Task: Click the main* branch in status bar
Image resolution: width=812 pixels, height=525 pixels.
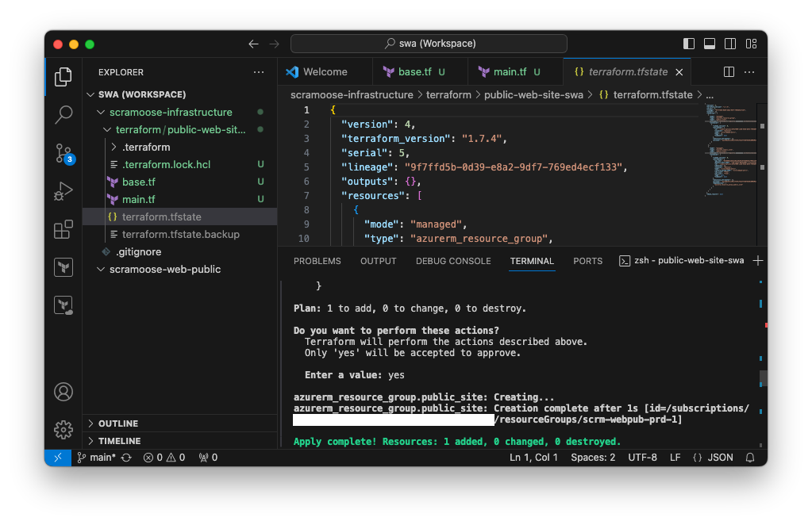Action: coord(96,458)
